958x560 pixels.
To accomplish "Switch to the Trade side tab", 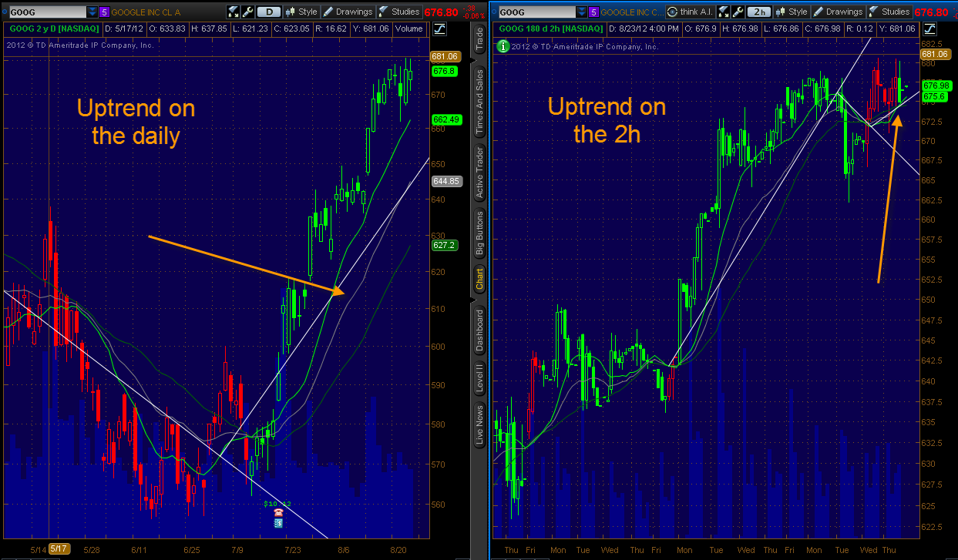I will click(479, 40).
